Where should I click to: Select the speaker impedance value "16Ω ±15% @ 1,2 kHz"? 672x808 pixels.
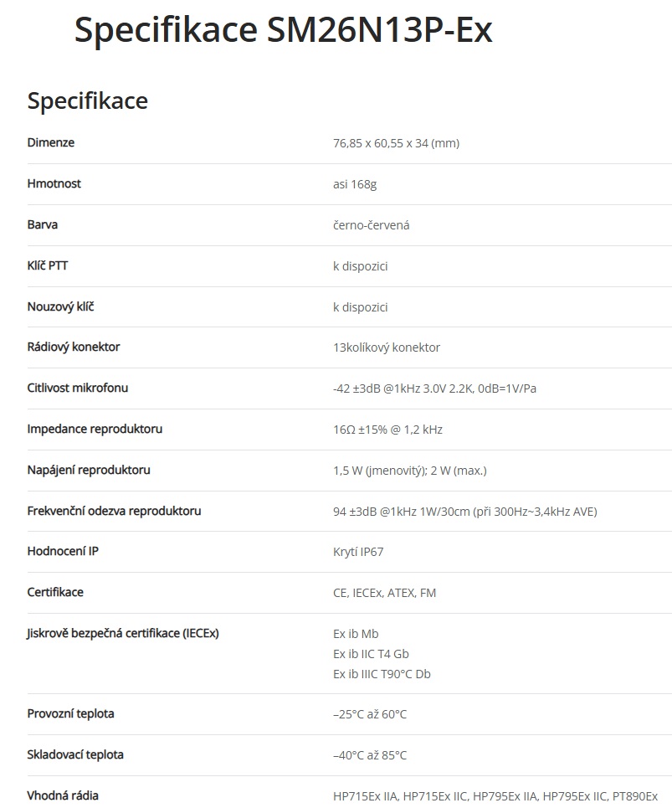pos(387,430)
